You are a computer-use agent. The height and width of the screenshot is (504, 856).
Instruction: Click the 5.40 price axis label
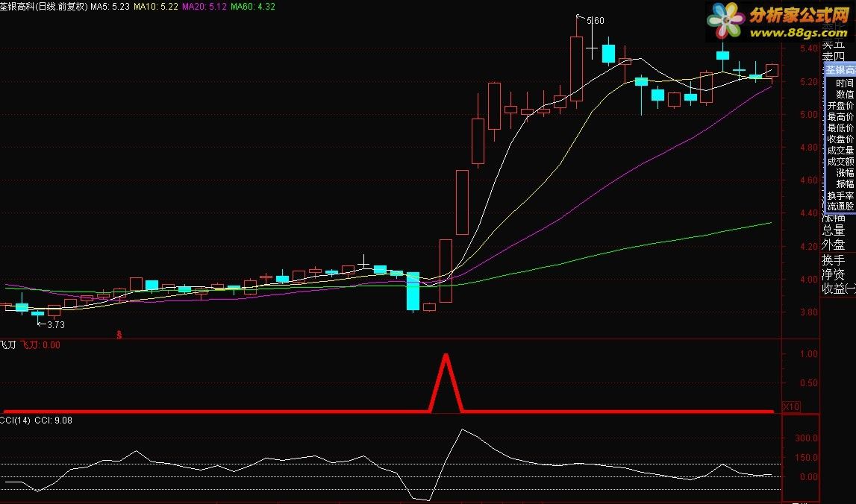click(x=809, y=48)
